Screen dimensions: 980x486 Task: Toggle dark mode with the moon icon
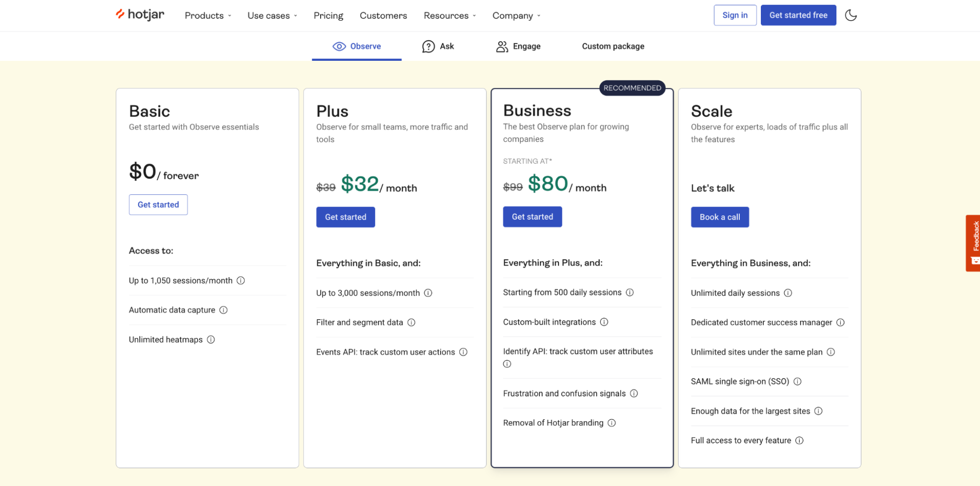pyautogui.click(x=851, y=15)
